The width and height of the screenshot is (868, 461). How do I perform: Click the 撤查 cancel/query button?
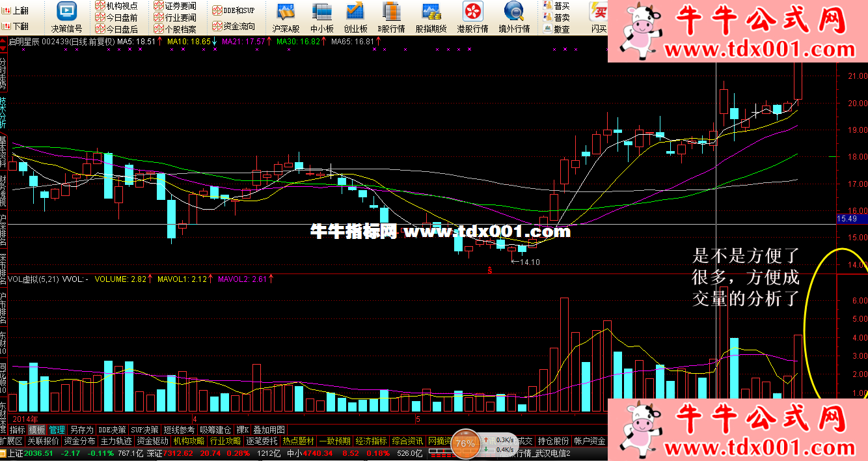[557, 29]
